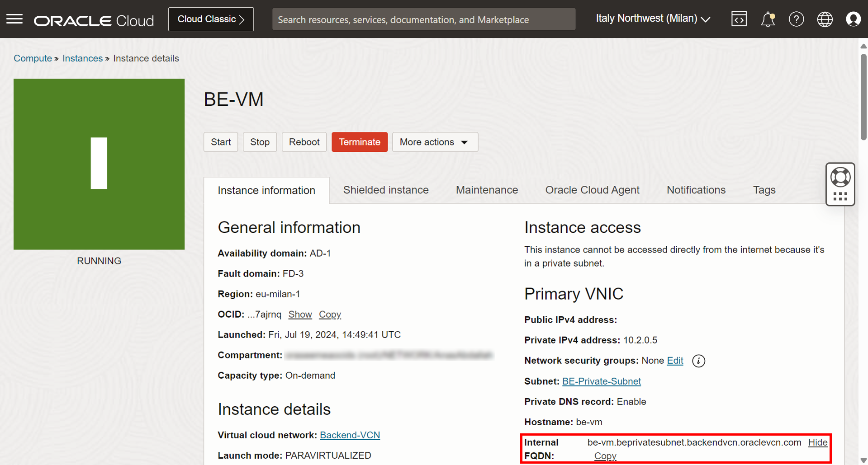
Task: Click info icon next to network security groups
Action: 698,361
